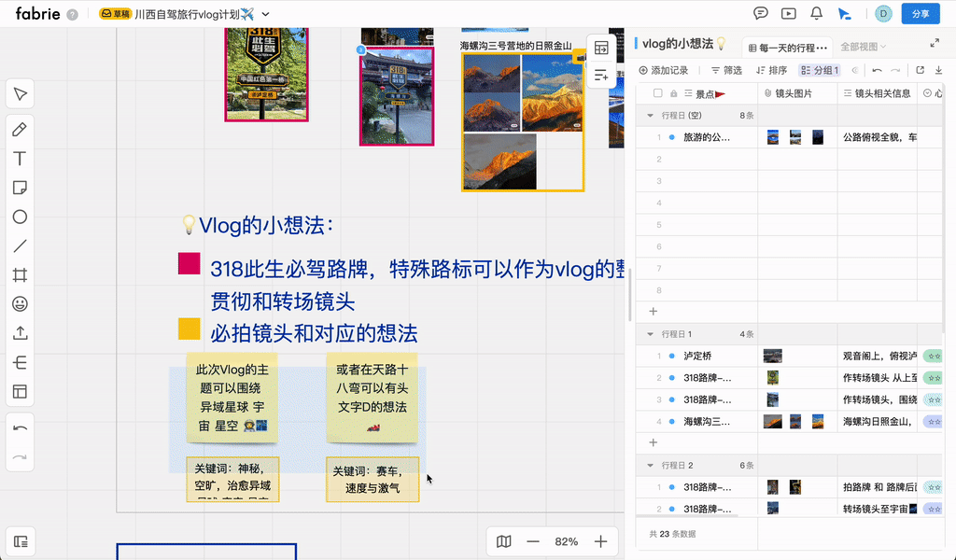Click the 镜头相关信息 column header
Viewport: 956px width, 560px height.
[877, 93]
